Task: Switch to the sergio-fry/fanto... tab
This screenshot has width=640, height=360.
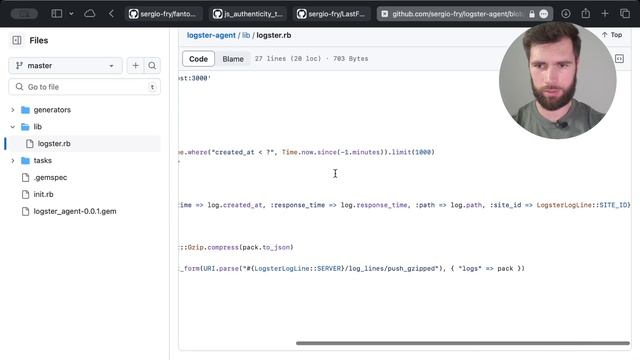Action: [162, 14]
